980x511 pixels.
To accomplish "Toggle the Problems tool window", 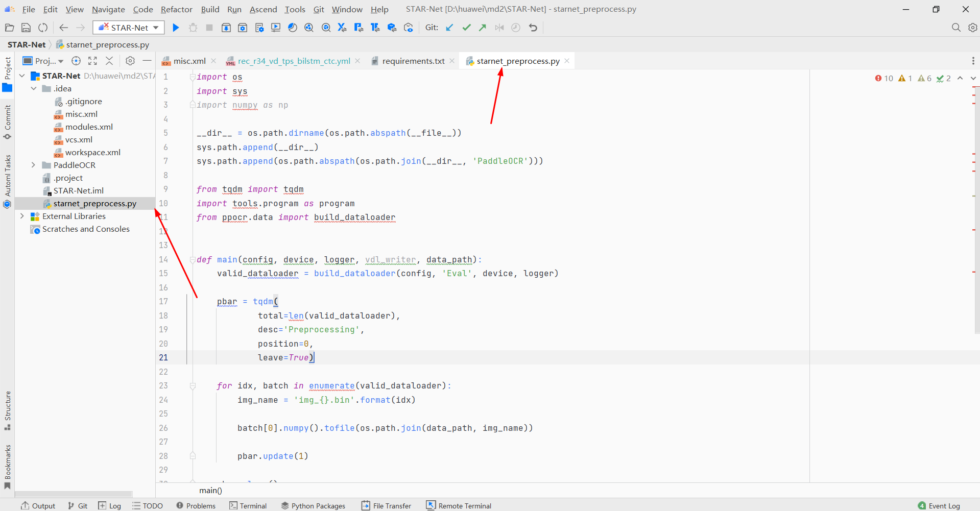I will tap(196, 505).
